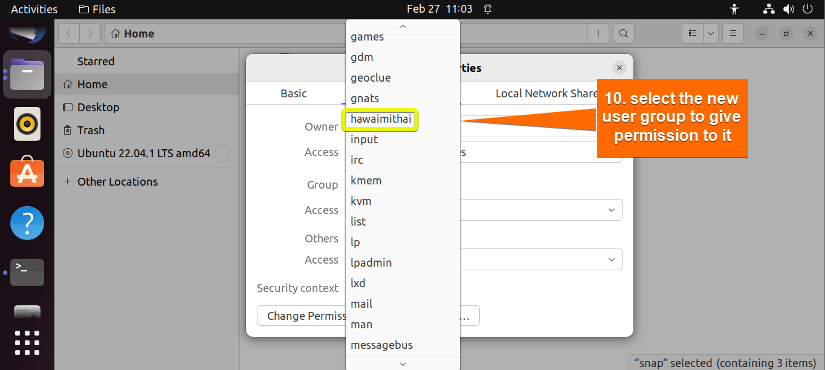Open the path bar three-dot menu
Image resolution: width=825 pixels, height=370 pixels.
[598, 34]
